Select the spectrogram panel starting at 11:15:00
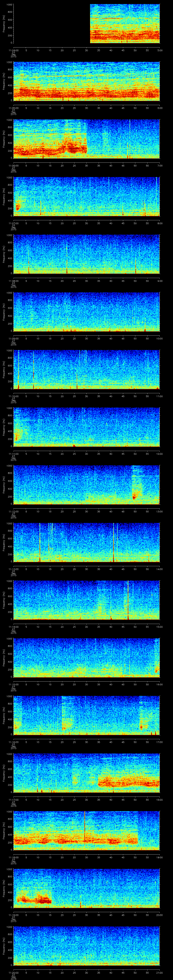Image resolution: width=173 pixels, height=980 pixels. [86, 657]
